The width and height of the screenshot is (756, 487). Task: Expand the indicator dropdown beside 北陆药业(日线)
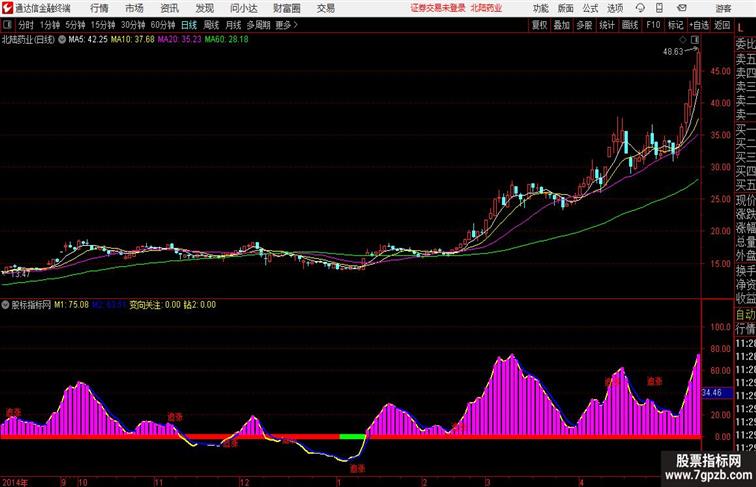click(x=62, y=40)
